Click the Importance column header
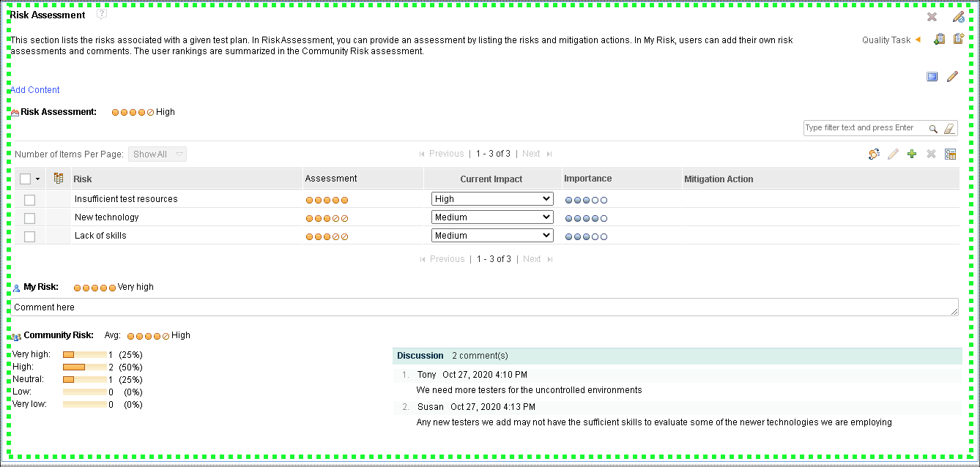Viewport: 980px width, 467px height. [x=587, y=179]
